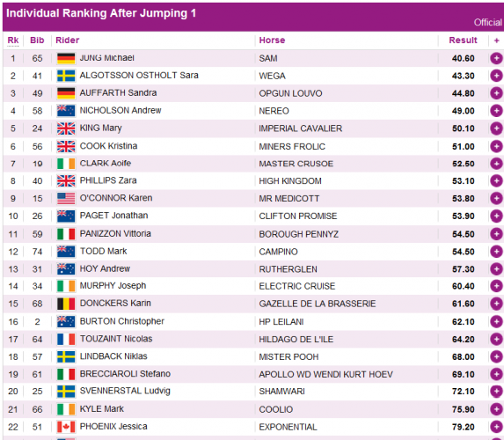Click the German flag beside AUFFARTH Sandra
The height and width of the screenshot is (440, 504).
66,93
